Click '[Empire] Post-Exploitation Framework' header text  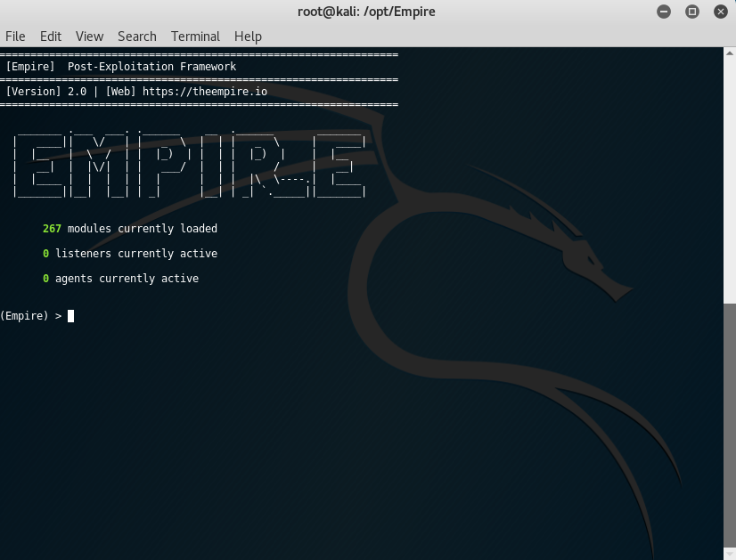pos(121,67)
